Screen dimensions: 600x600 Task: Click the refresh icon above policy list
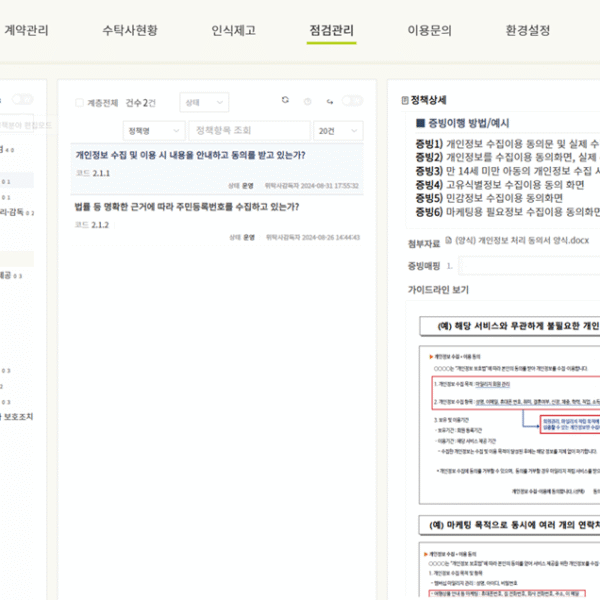click(x=285, y=101)
